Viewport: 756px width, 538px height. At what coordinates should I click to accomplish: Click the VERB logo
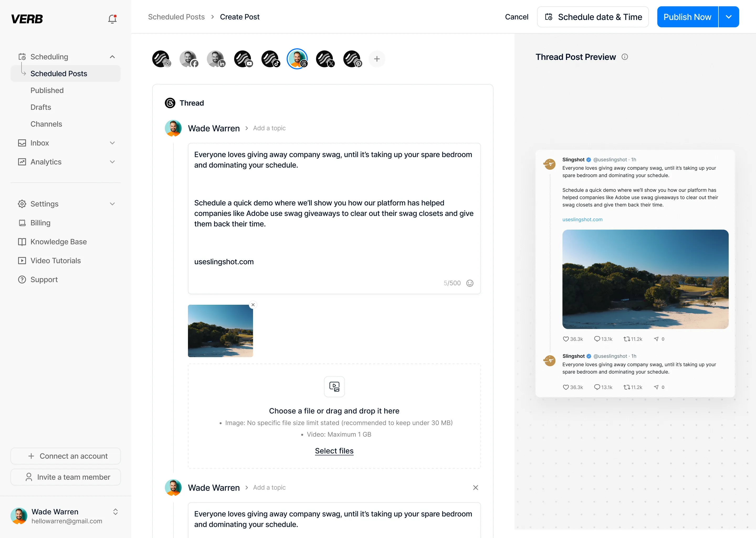tap(27, 19)
